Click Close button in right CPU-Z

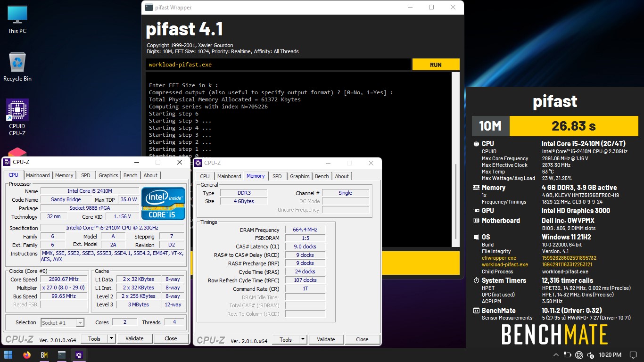pos(362,339)
